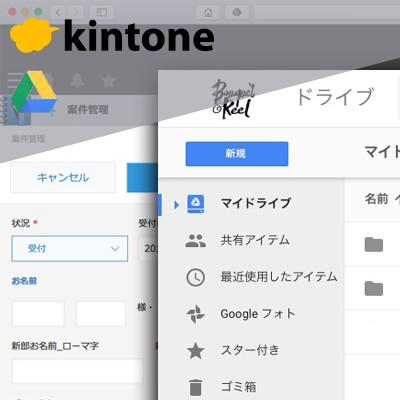The width and height of the screenshot is (400, 400).
Task: Click the second お名前 text box
Action: point(101,314)
